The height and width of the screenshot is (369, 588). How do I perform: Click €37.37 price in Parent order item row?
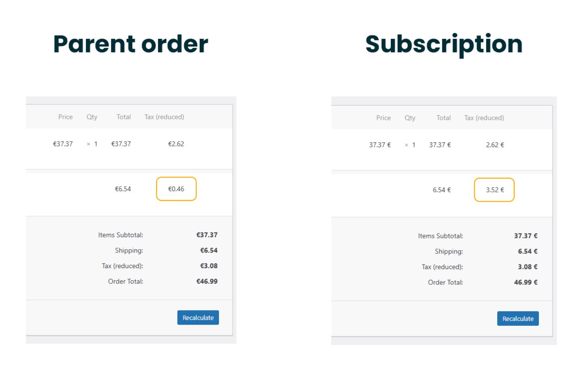point(63,144)
